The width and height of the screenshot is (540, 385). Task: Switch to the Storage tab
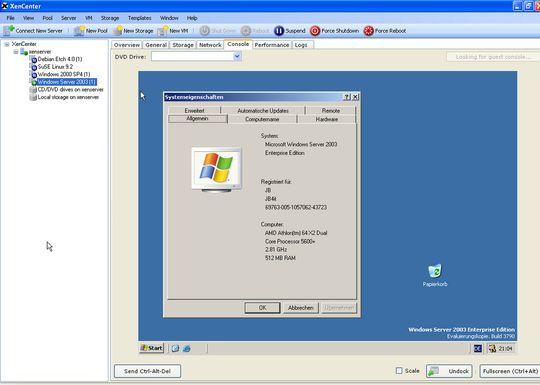pos(183,45)
